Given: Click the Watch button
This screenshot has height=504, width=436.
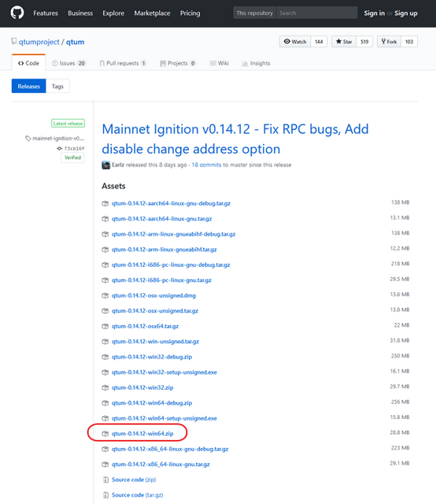Looking at the screenshot, I should (x=295, y=42).
